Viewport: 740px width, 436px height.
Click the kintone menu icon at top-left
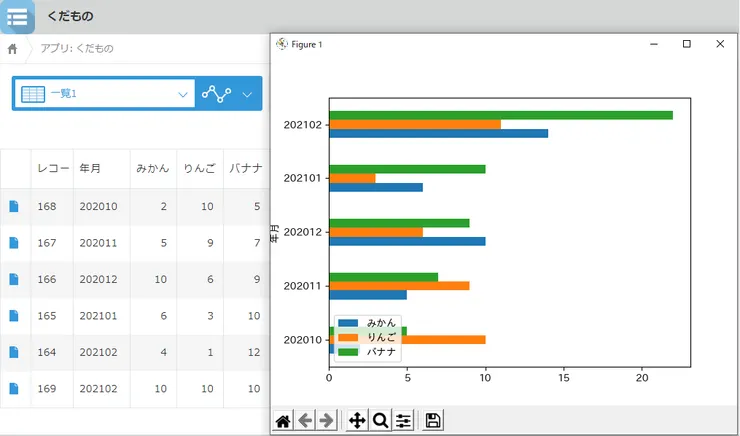(x=17, y=16)
